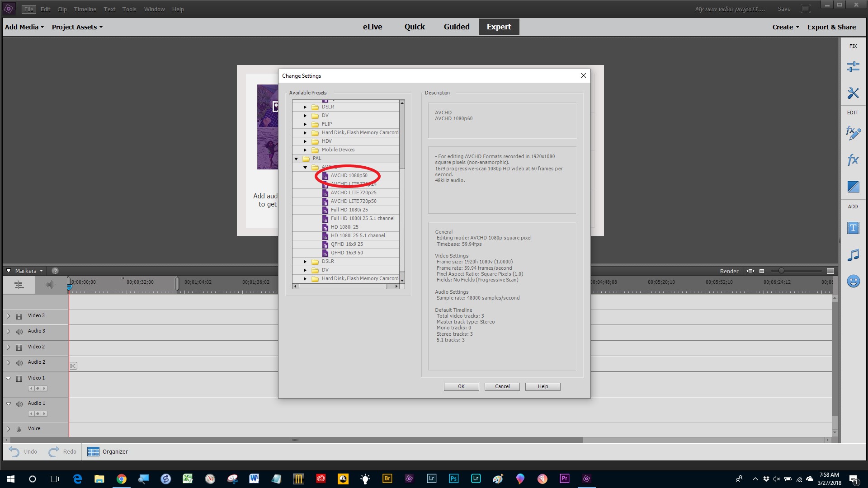Screen dimensions: 868x488
Task: Mute the Audio 3 track speaker
Action: [19, 332]
